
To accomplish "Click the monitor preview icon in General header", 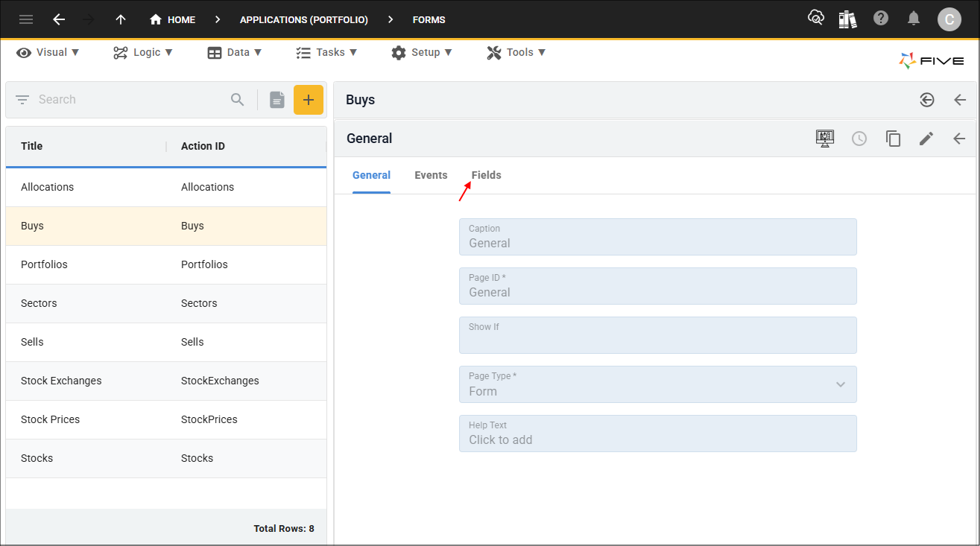I will (825, 139).
